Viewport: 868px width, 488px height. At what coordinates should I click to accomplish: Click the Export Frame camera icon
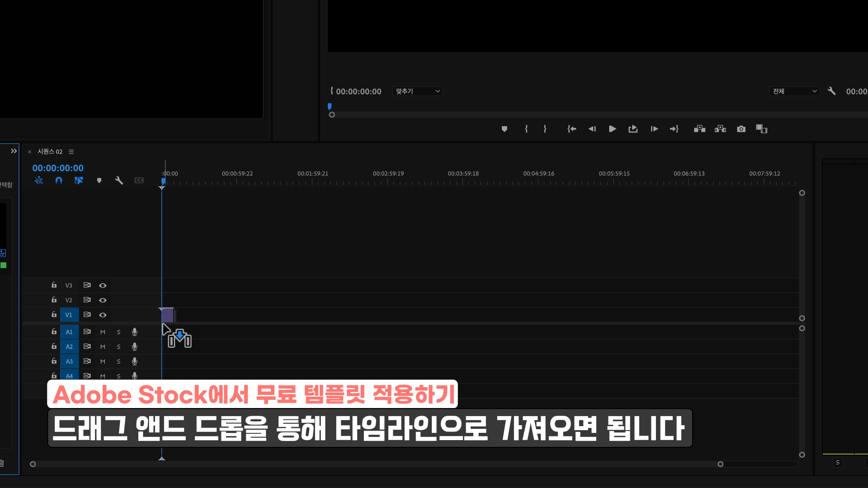pyautogui.click(x=741, y=129)
